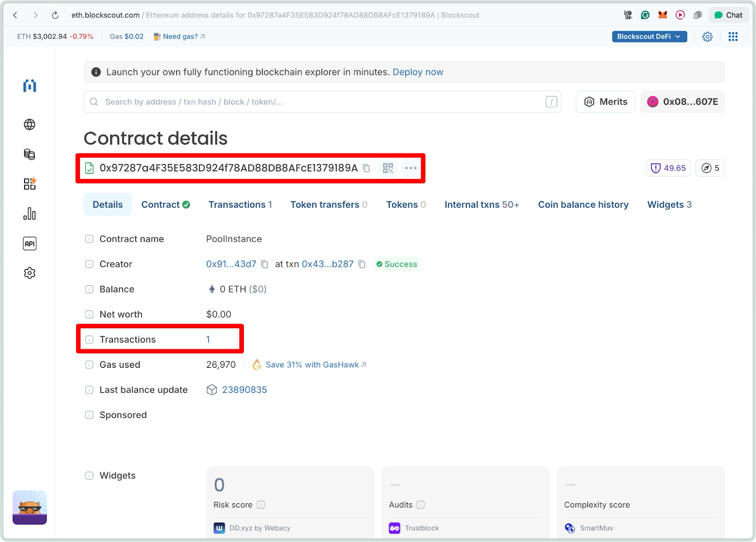Open settings gear in the top right

pos(707,36)
